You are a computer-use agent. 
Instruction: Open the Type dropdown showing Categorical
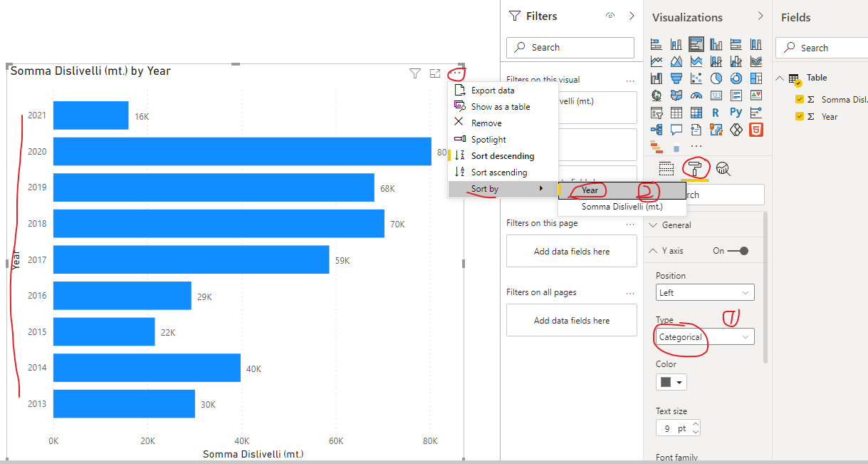705,336
